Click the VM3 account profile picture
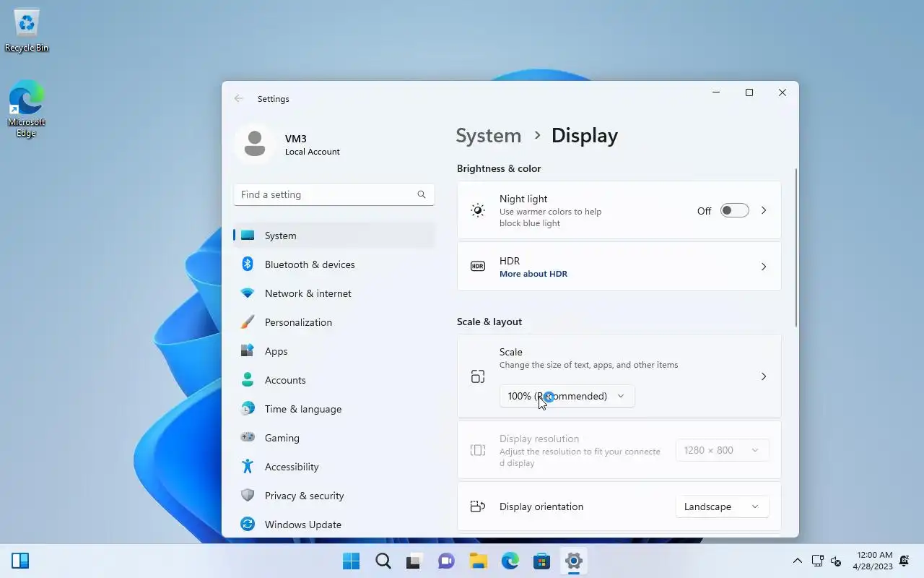 [254, 144]
